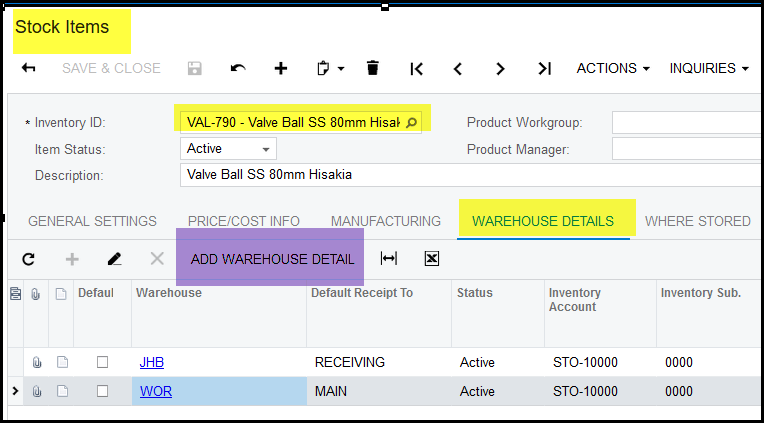764x423 pixels.
Task: Switch to the Price/Cost Info tab
Action: pos(244,221)
